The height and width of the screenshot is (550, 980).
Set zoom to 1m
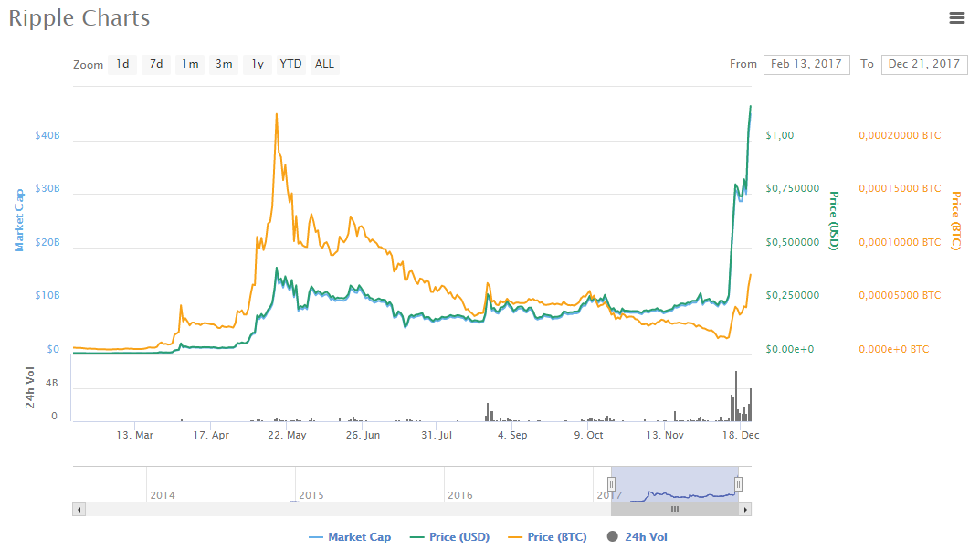190,64
